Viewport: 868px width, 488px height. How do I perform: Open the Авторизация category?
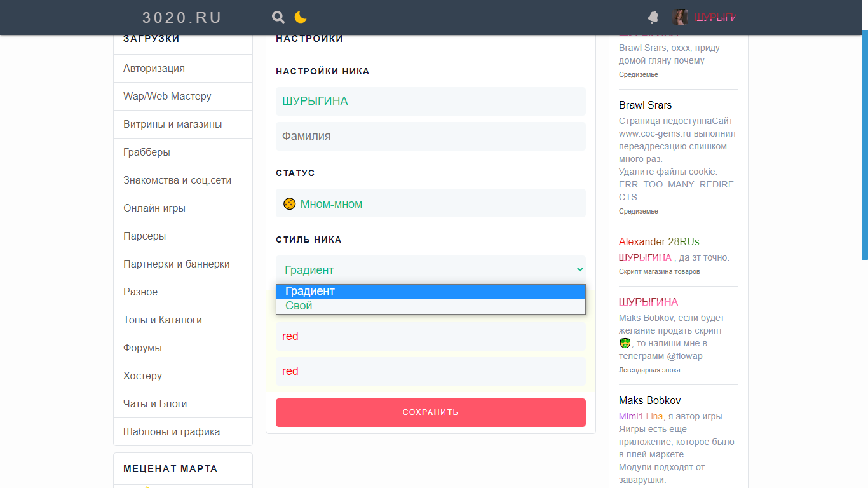pos(154,69)
